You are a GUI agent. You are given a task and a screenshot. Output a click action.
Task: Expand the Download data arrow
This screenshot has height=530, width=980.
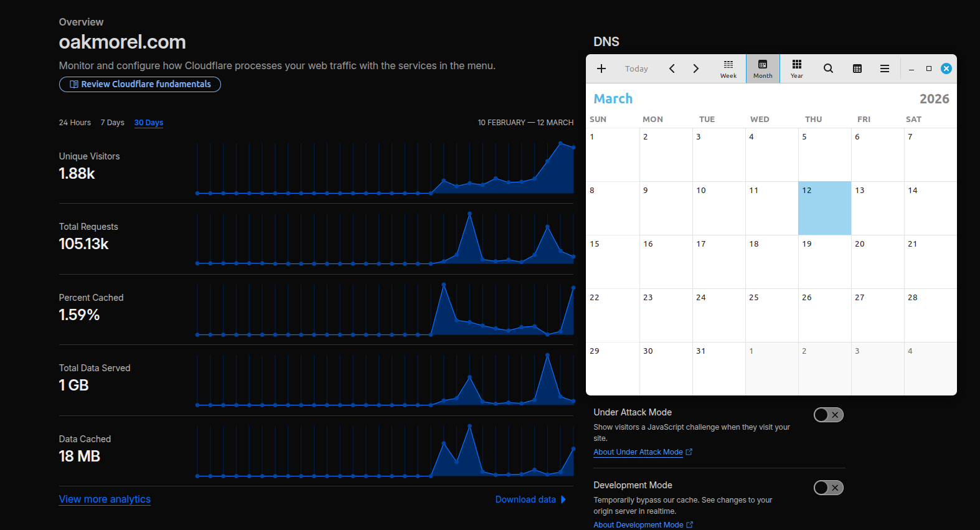coord(563,499)
